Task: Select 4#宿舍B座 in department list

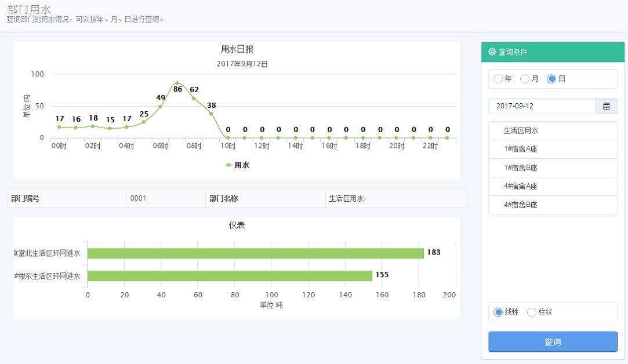Action: point(521,205)
